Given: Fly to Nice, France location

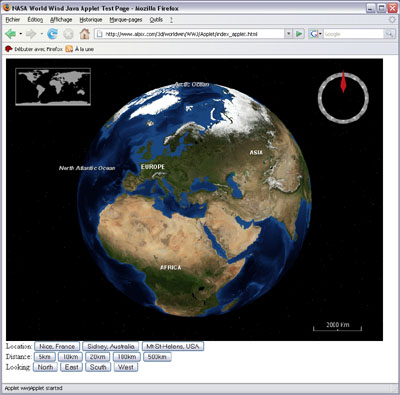Looking at the screenshot, I should (57, 346).
